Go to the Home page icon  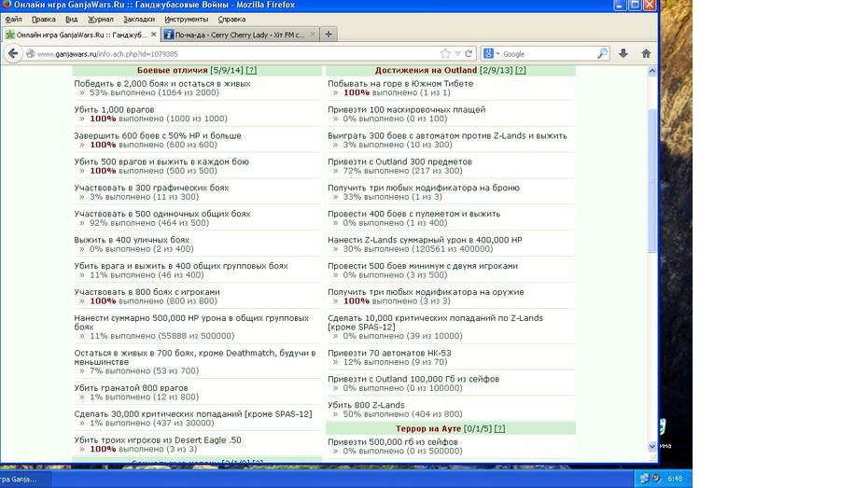646,54
